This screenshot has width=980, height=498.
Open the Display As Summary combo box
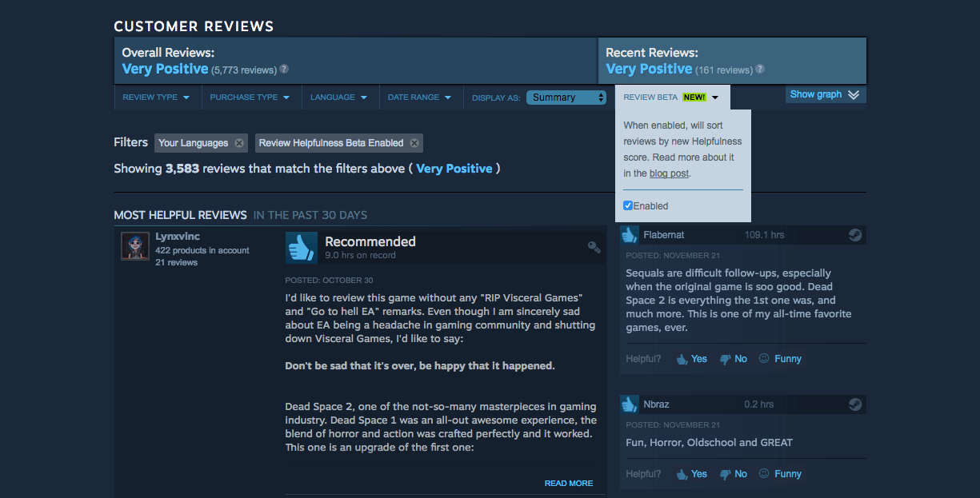(x=566, y=98)
